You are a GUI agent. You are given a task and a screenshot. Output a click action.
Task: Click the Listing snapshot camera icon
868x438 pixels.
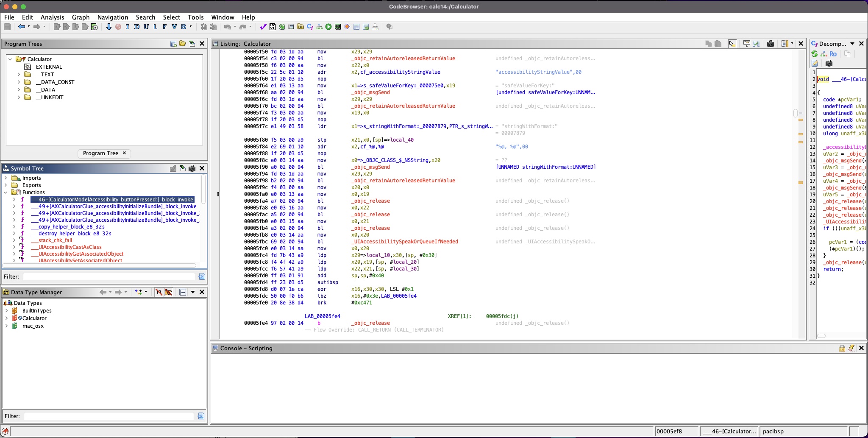coord(771,44)
